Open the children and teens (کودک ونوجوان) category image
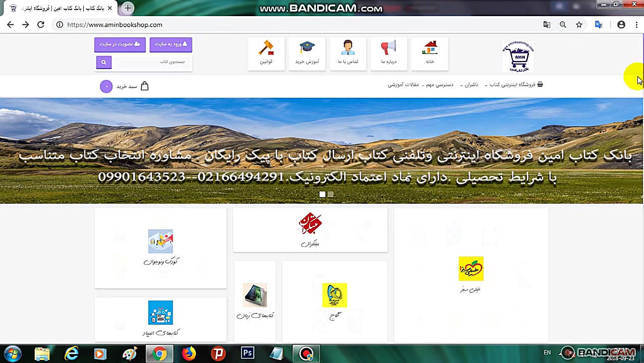Screen dimensions: 644x363 pyautogui.click(x=160, y=241)
